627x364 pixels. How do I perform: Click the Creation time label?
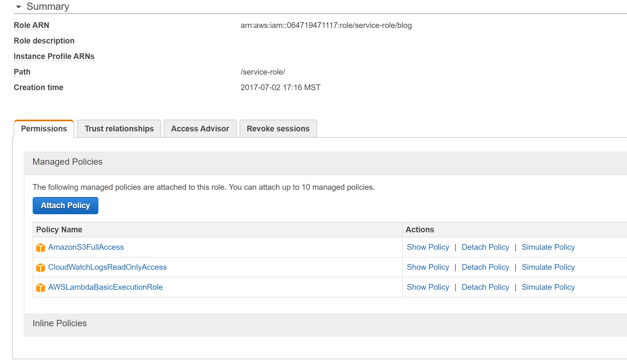coord(38,88)
